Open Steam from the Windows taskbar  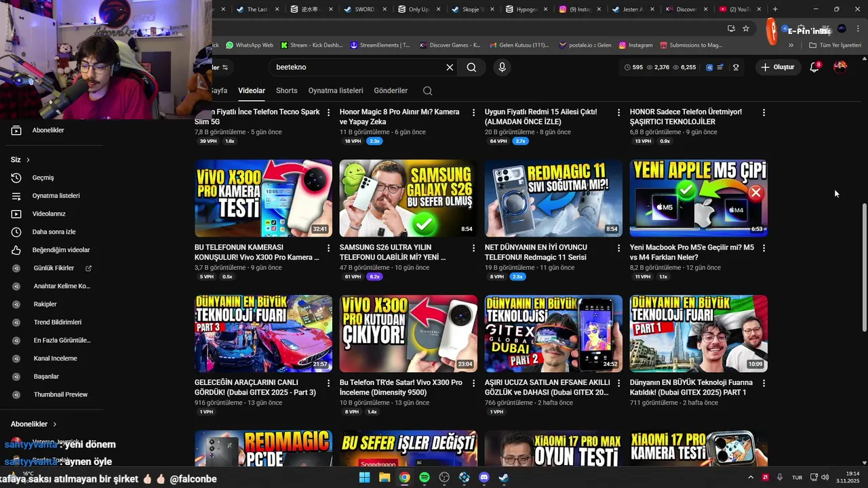tap(504, 477)
